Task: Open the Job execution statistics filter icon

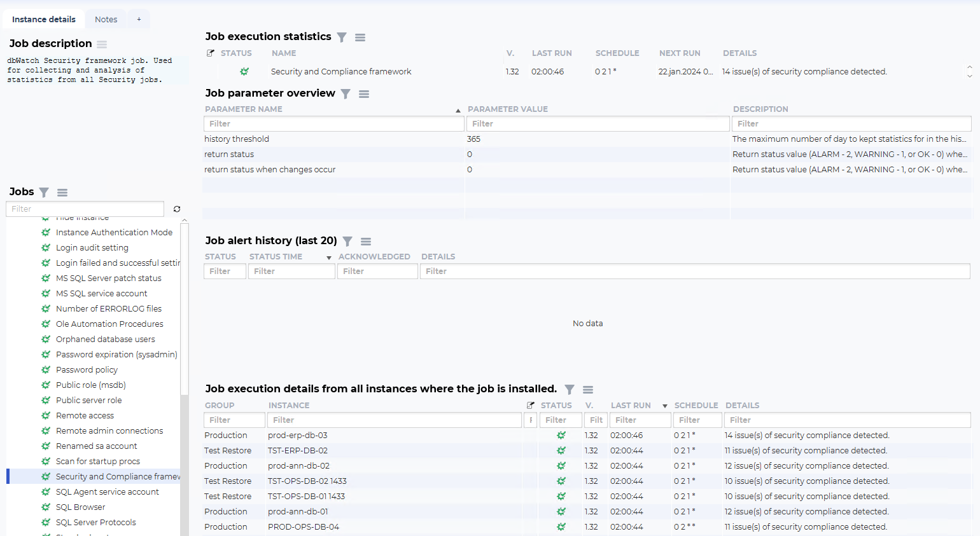Action: [342, 38]
